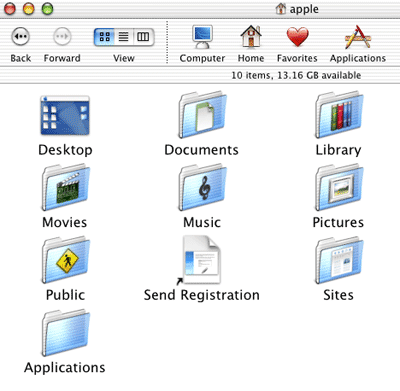Switch to icon view mode
This screenshot has height=391, width=400.
(x=104, y=36)
